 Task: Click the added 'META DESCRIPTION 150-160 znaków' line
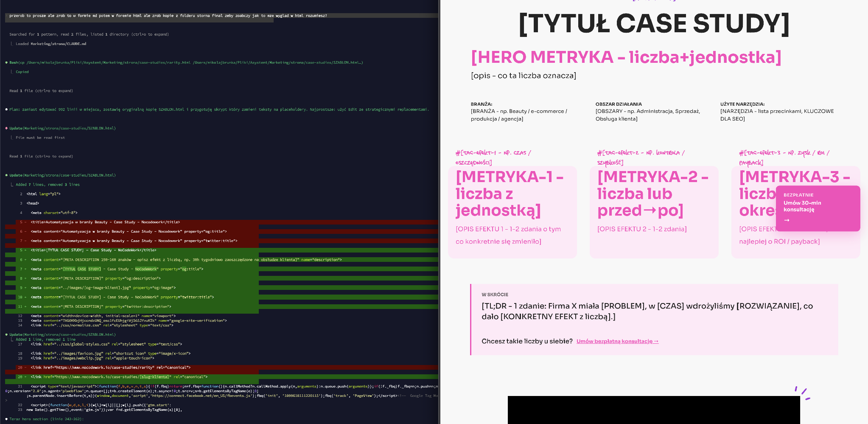186,260
